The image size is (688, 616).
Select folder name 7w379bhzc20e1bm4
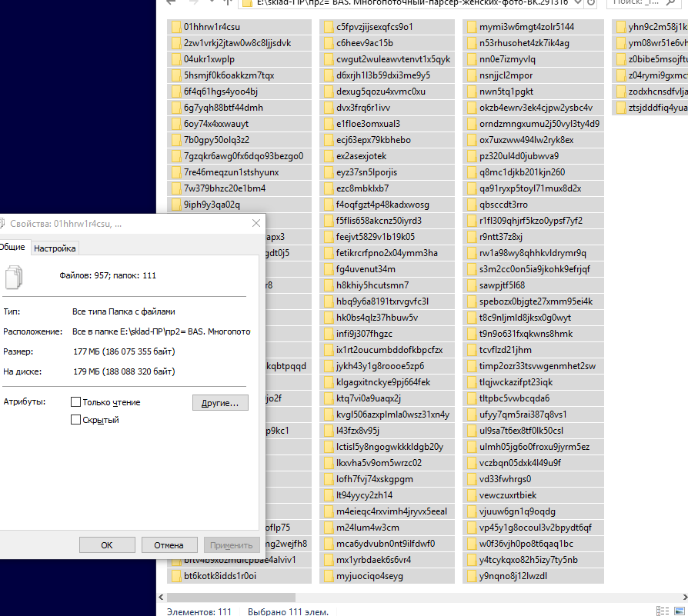point(225,188)
